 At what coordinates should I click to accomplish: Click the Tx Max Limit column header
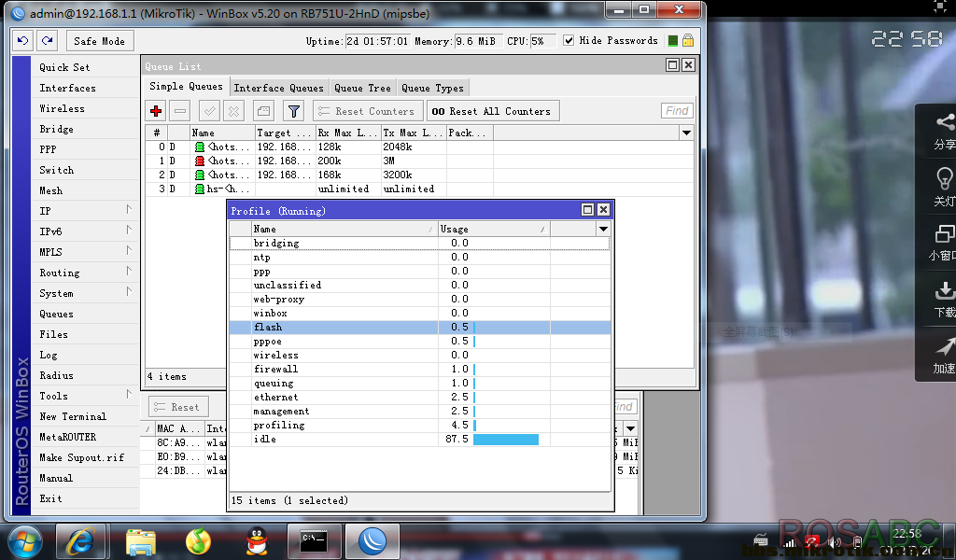click(414, 133)
